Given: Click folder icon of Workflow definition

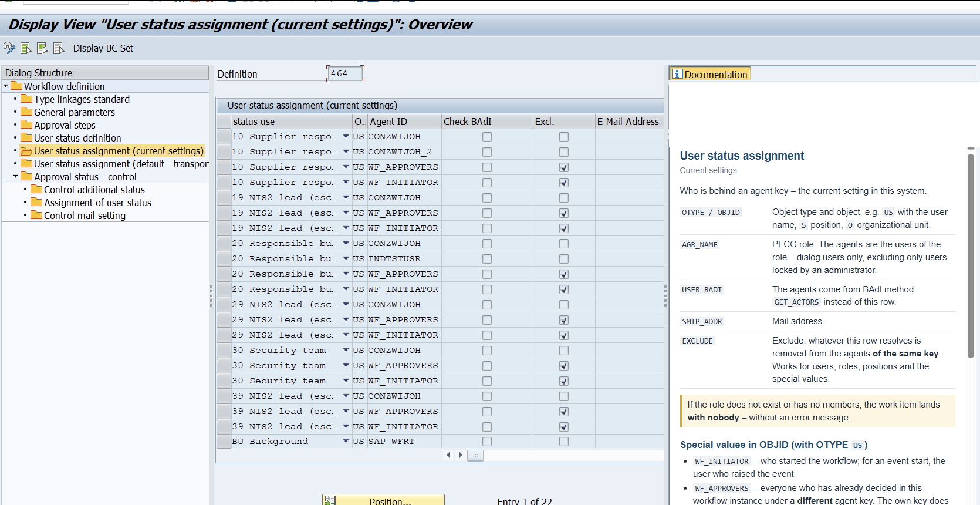Looking at the screenshot, I should [16, 86].
